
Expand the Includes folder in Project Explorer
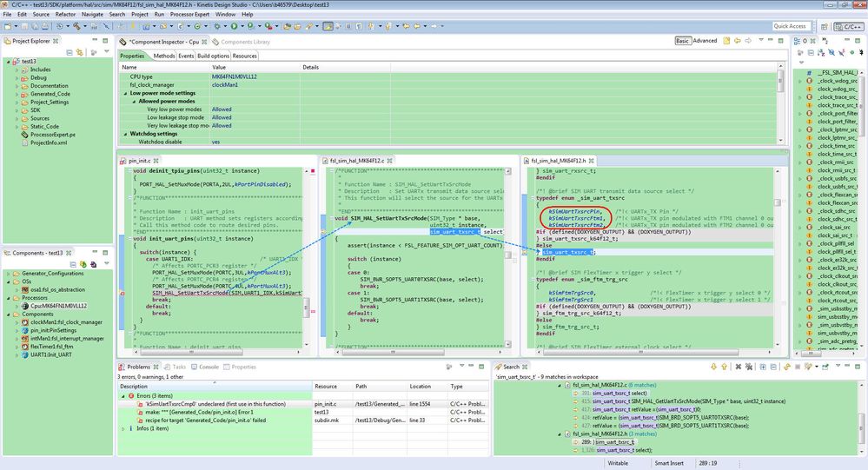pos(17,70)
